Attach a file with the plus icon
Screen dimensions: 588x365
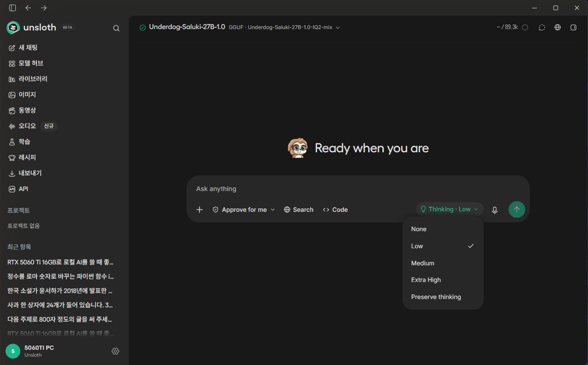[x=199, y=210]
